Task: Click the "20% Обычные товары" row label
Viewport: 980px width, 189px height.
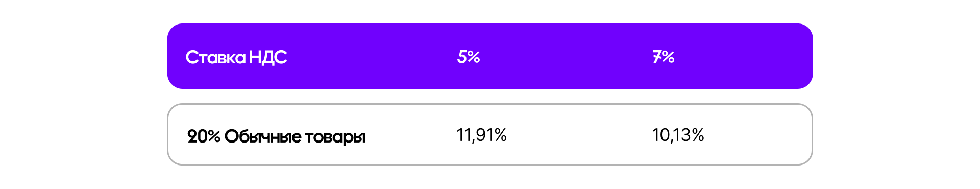Action: (276, 136)
